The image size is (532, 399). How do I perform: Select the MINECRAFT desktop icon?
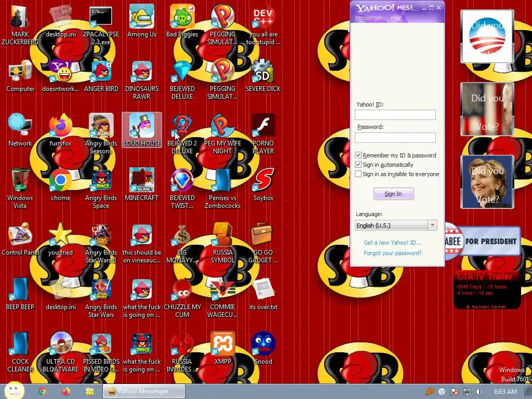coord(142,185)
